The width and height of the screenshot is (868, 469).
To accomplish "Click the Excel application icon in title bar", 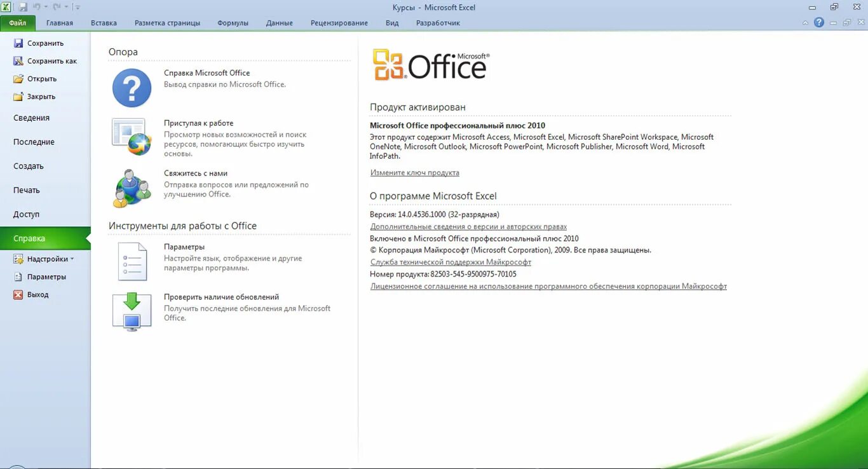I will (6, 7).
